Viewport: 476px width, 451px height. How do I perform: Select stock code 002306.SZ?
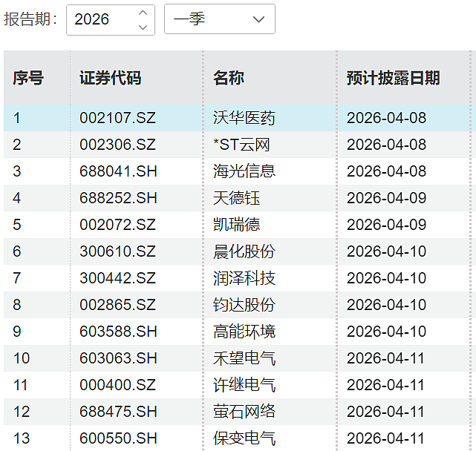pyautogui.click(x=118, y=145)
